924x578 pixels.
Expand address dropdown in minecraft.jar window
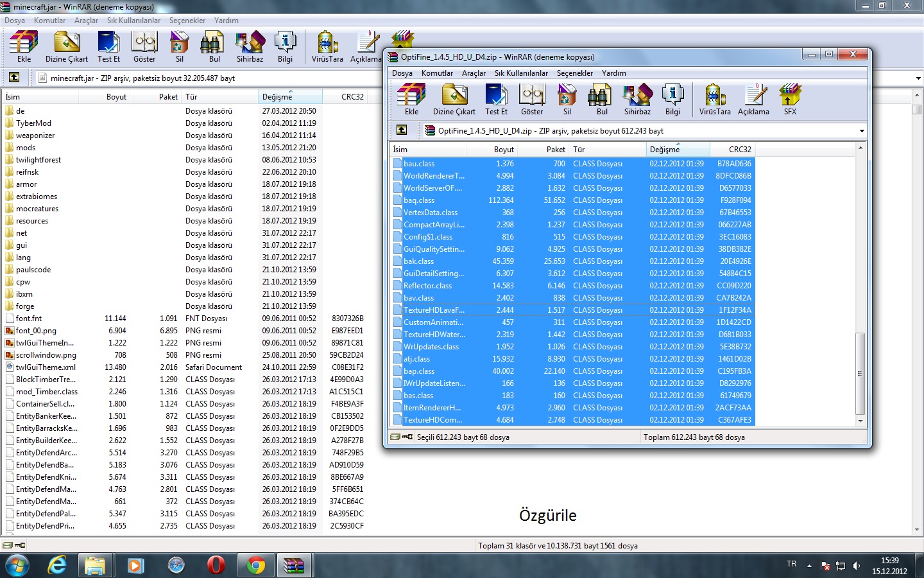pos(918,78)
